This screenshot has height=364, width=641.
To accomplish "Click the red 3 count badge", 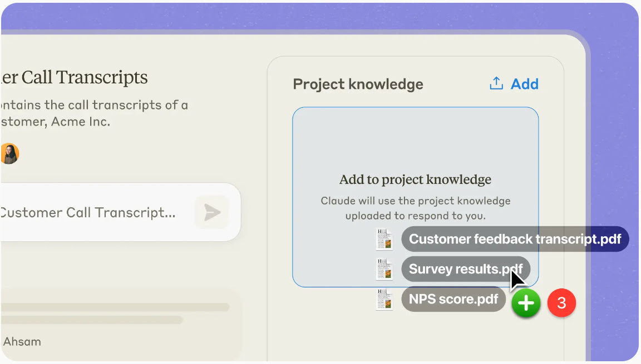I will click(561, 303).
